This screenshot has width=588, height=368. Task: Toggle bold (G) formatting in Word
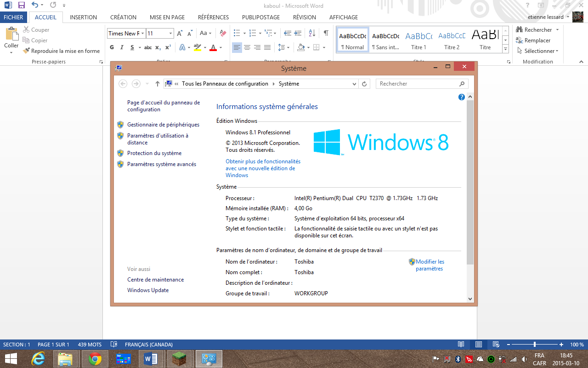pyautogui.click(x=112, y=47)
